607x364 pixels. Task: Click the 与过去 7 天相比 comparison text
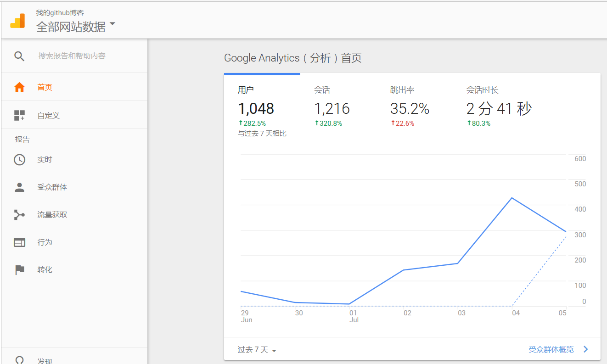click(262, 134)
